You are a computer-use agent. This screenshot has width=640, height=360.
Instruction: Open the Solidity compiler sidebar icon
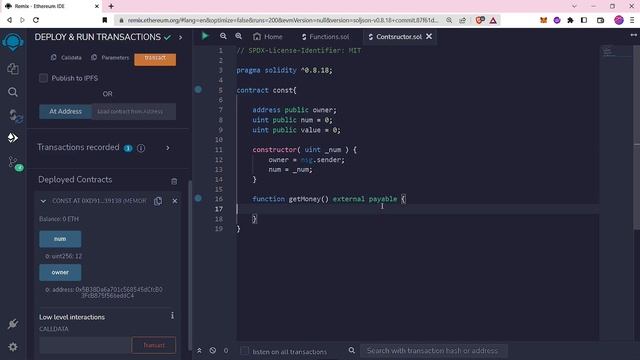[14, 116]
